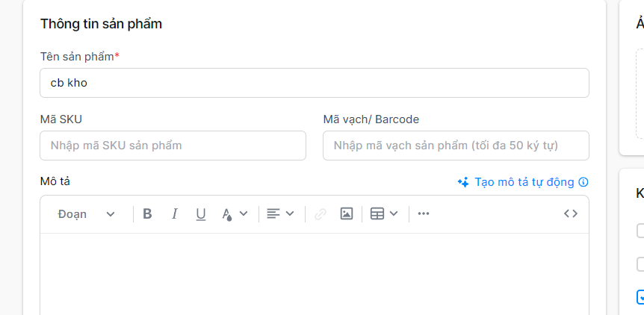Click the info icon beside auto description
The width and height of the screenshot is (644, 315).
tap(583, 182)
